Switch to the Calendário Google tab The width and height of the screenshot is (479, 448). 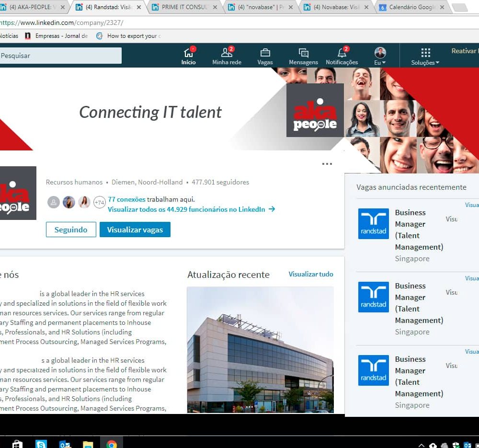pos(412,7)
